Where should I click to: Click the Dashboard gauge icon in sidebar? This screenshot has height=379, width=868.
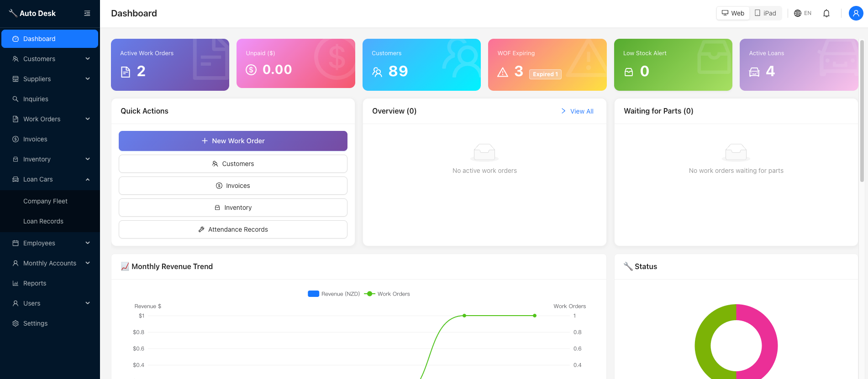point(16,39)
